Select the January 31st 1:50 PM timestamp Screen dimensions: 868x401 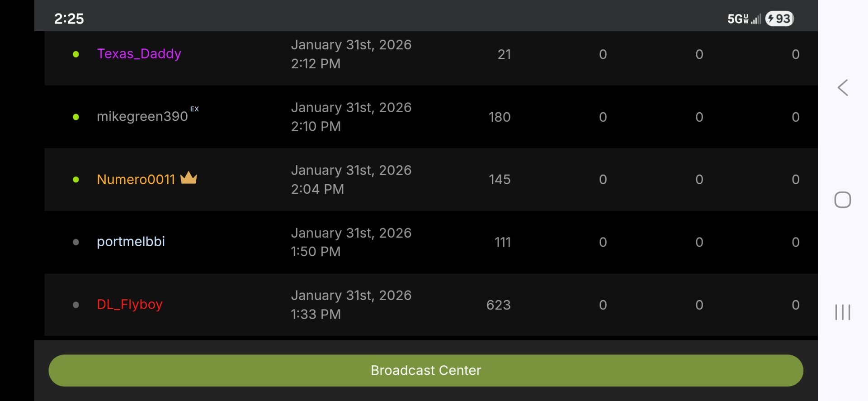pos(351,242)
